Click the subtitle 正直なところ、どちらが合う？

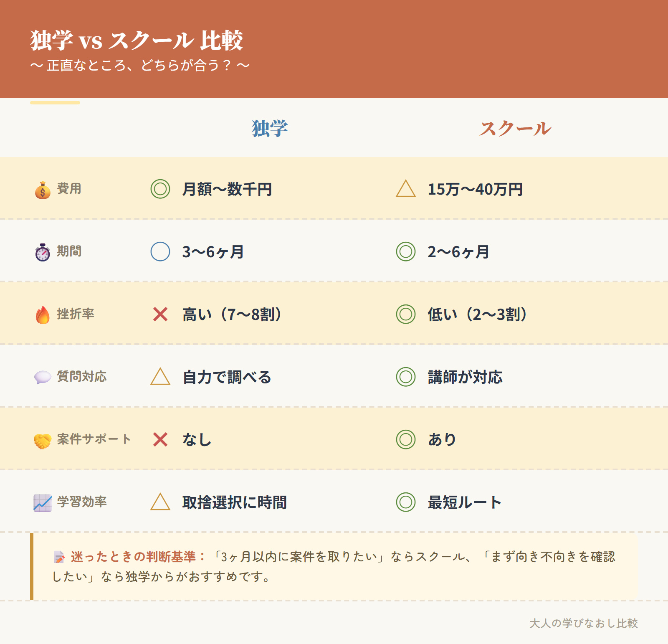[x=140, y=66]
